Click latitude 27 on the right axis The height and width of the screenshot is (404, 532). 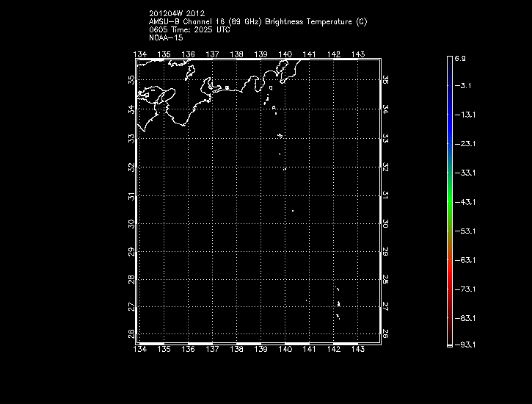tap(385, 306)
